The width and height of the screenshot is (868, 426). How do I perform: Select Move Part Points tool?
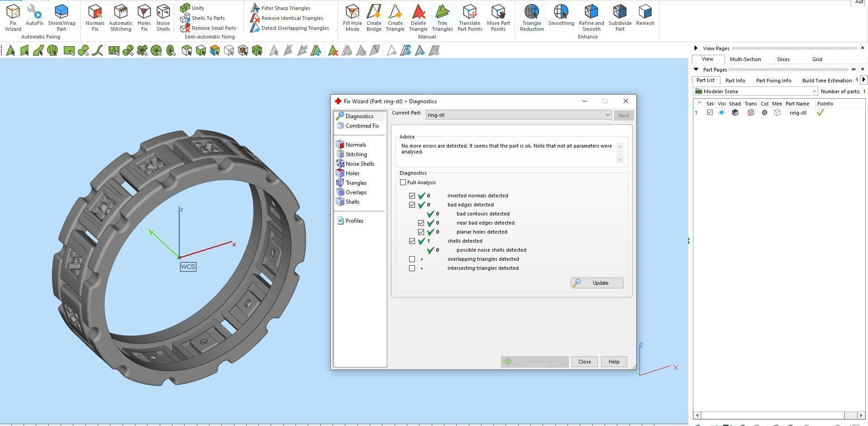(x=498, y=18)
